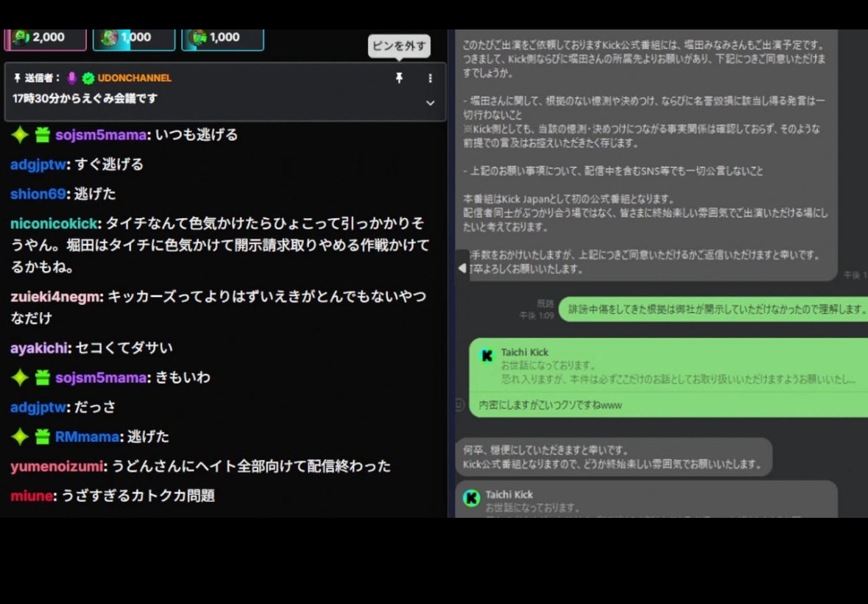Click the 2,000 gift leaderboard badge
Screen dimensions: 868x604
coord(46,38)
